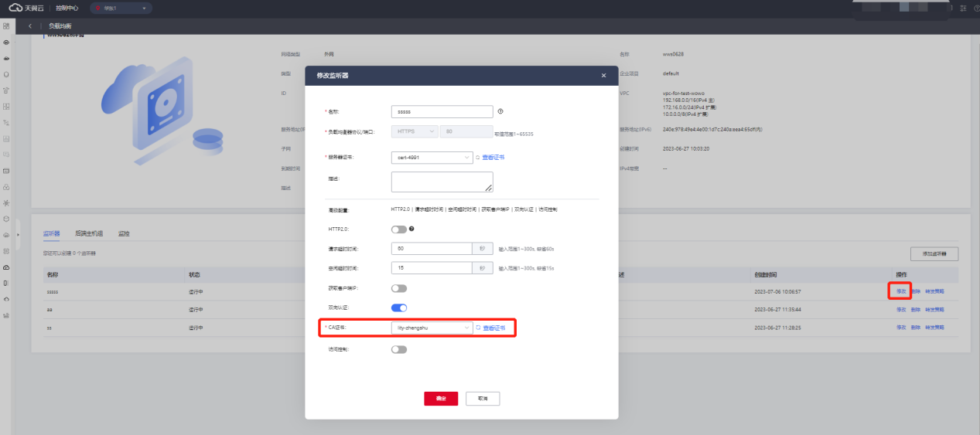Viewport: 980px width, 435px height.
Task: Open the region selector in top bar
Action: point(121,8)
